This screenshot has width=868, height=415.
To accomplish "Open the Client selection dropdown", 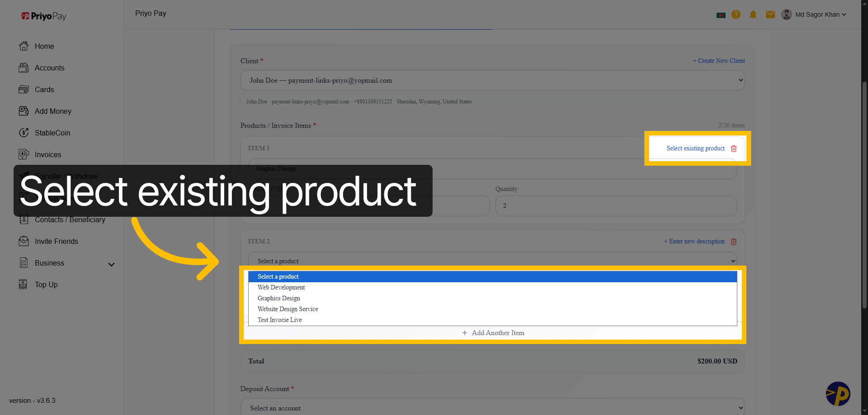I will [x=492, y=80].
